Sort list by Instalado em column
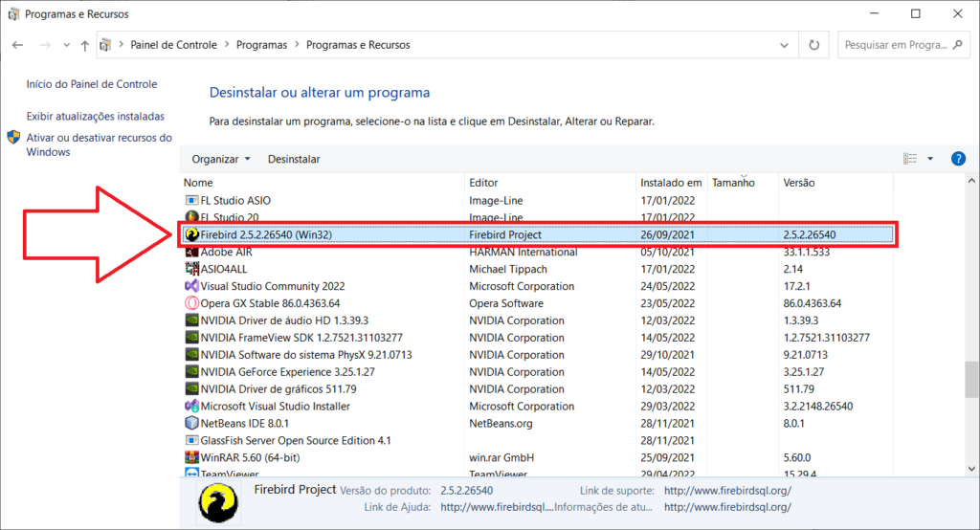The height and width of the screenshot is (530, 980). click(x=671, y=182)
